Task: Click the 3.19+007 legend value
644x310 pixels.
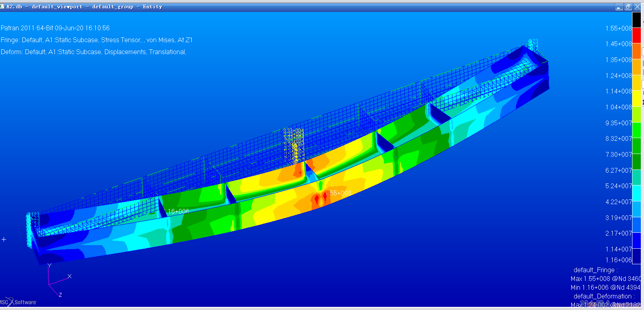Action: (x=619, y=218)
